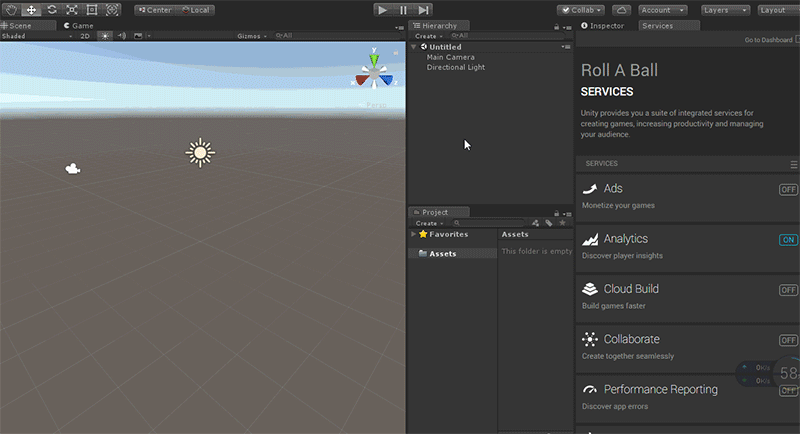The height and width of the screenshot is (434, 800).
Task: Open Untitled scene options menu
Action: (566, 47)
